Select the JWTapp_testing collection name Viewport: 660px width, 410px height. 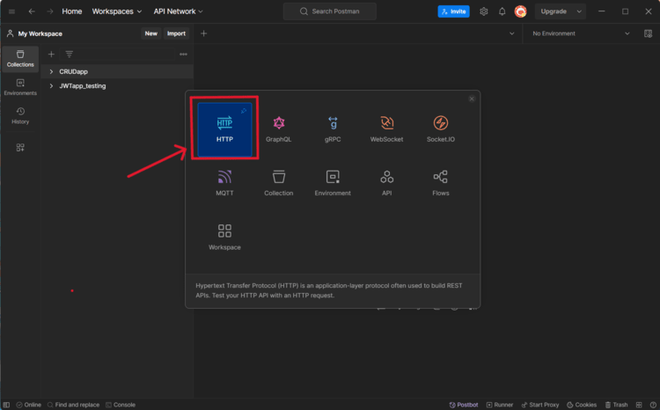pyautogui.click(x=82, y=86)
